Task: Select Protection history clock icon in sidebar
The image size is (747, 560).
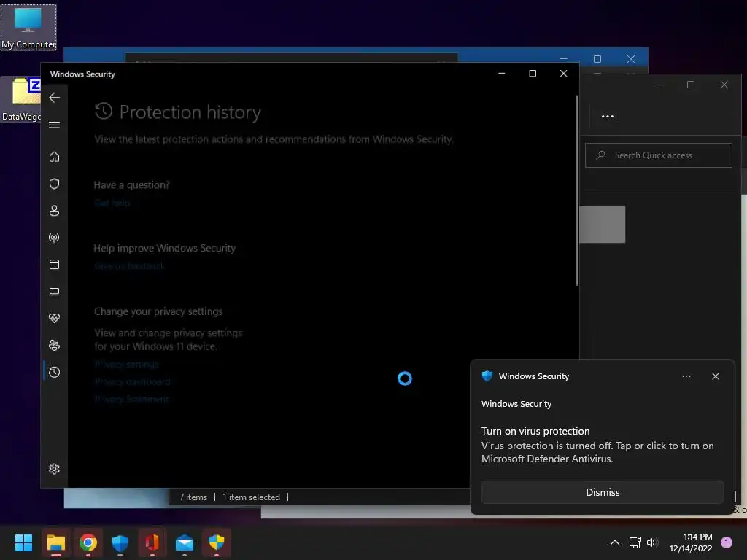Action: tap(54, 372)
